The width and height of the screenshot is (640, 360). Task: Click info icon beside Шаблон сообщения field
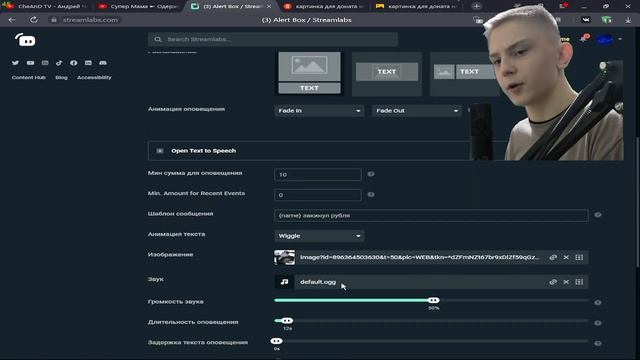click(x=598, y=215)
